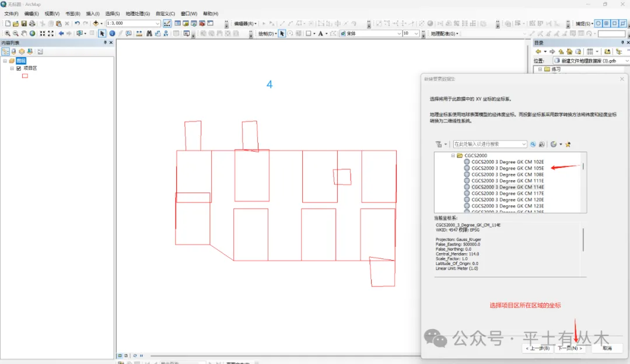This screenshot has width=630, height=364.
Task: Open the 绘制(D) drawing menu button
Action: [x=267, y=34]
